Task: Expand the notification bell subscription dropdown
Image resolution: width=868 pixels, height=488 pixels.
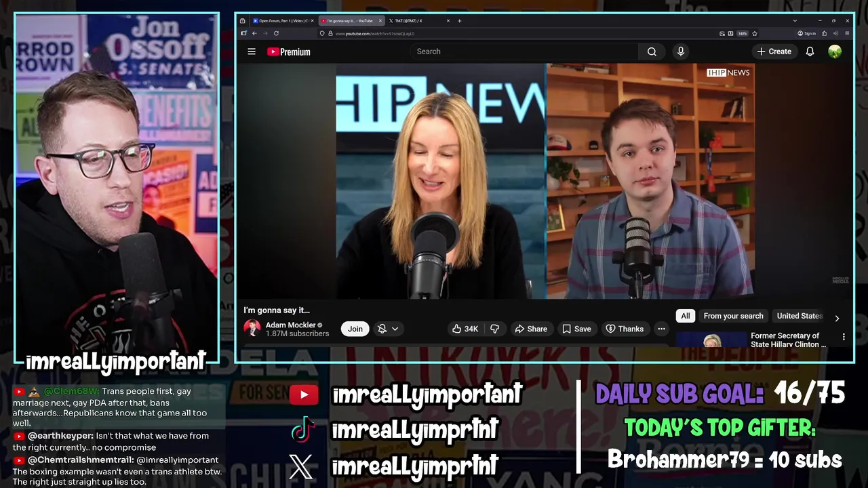Action: (x=388, y=329)
